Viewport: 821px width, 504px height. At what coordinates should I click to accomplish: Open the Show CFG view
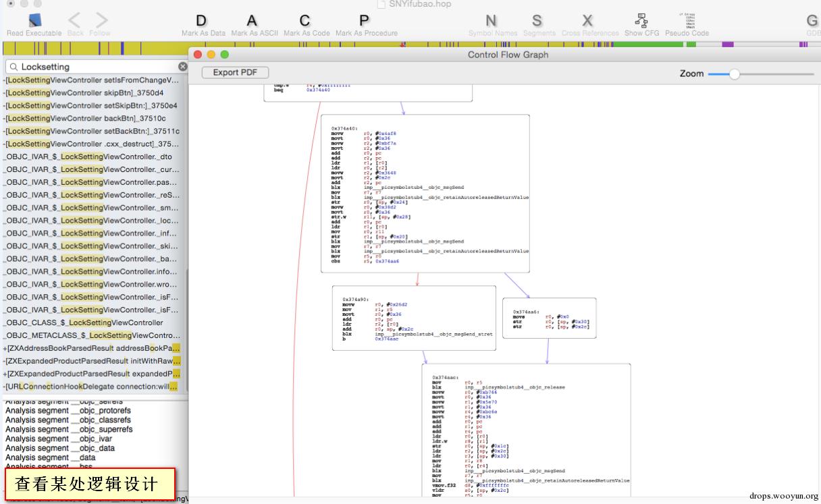tap(641, 21)
